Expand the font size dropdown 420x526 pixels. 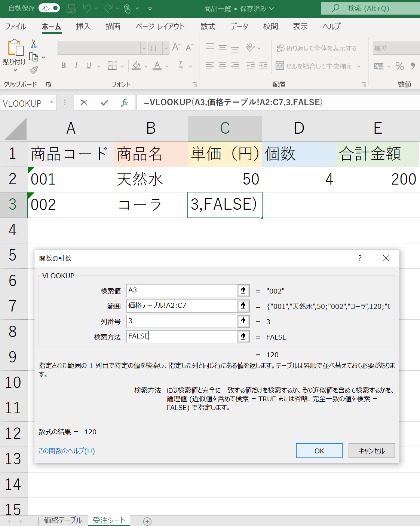pyautogui.click(x=166, y=48)
